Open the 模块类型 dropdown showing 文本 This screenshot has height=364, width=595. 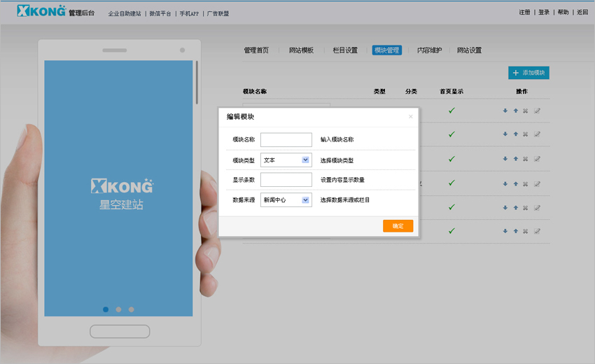[286, 160]
